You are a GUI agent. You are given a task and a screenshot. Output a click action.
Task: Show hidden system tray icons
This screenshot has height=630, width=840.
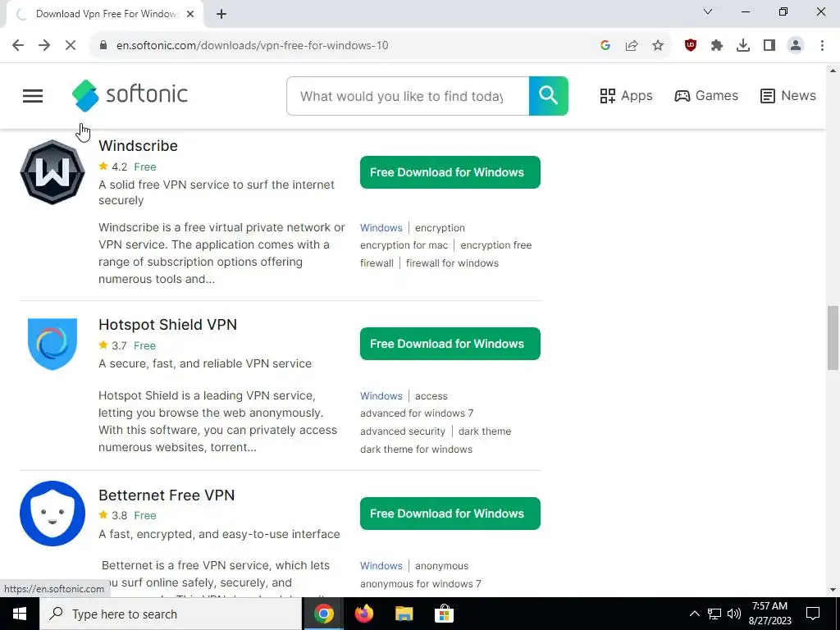[x=694, y=614]
